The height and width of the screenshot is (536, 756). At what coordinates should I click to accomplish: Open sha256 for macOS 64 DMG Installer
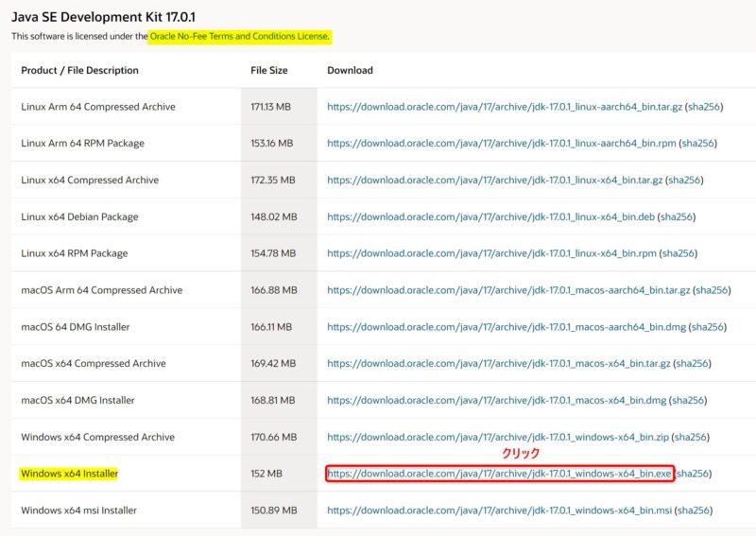pyautogui.click(x=708, y=327)
